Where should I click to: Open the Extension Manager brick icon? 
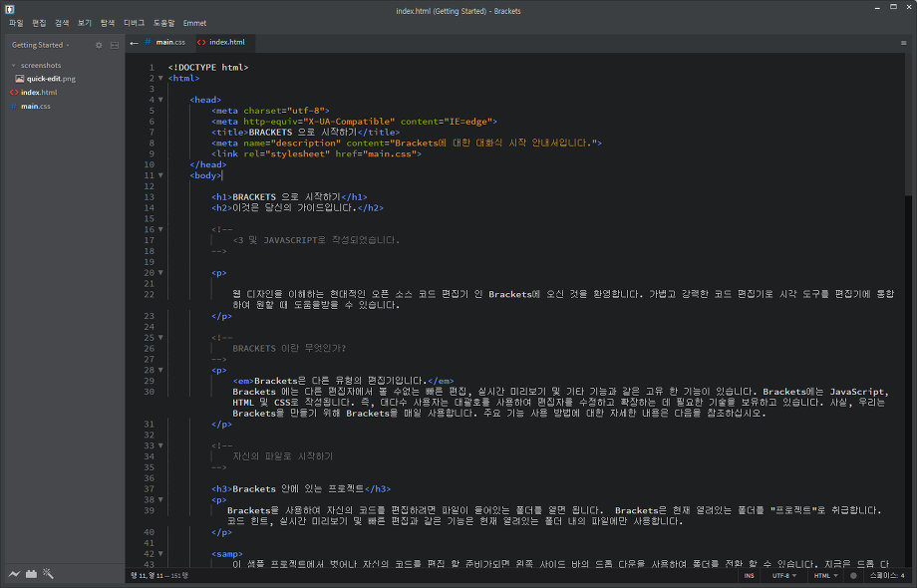31,574
